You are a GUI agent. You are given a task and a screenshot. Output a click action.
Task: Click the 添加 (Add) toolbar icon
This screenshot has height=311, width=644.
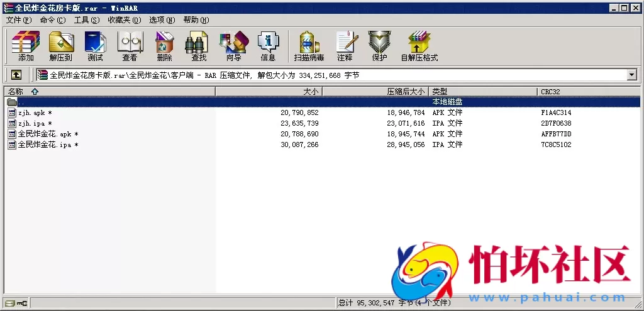coord(26,46)
